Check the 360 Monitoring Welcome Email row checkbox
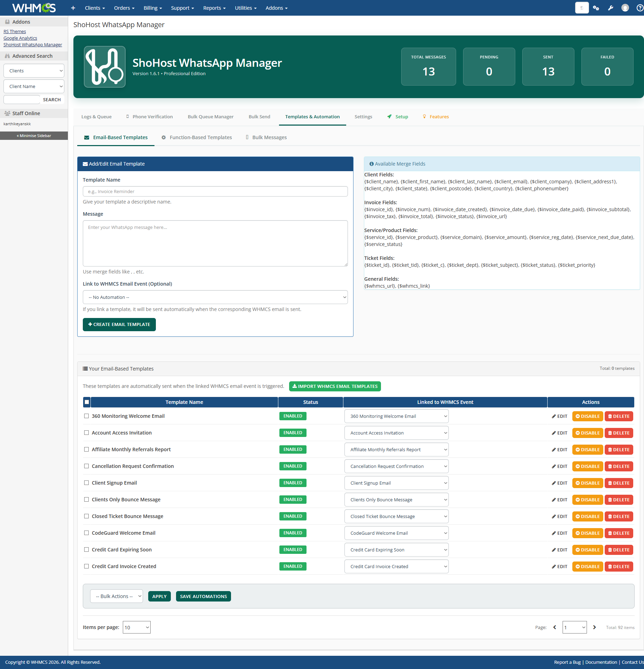Viewport: 644px width, 669px height. [86, 416]
